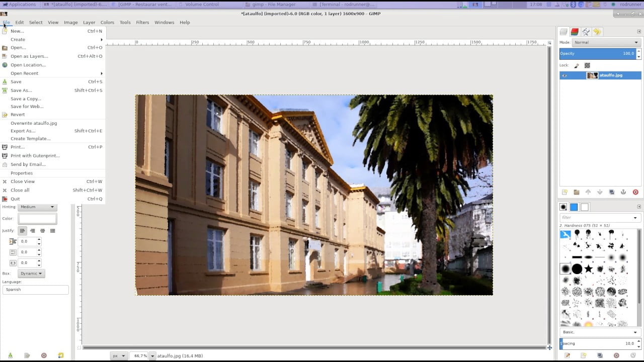Open the Undo History tab
The width and height of the screenshot is (644, 362).
[597, 31]
